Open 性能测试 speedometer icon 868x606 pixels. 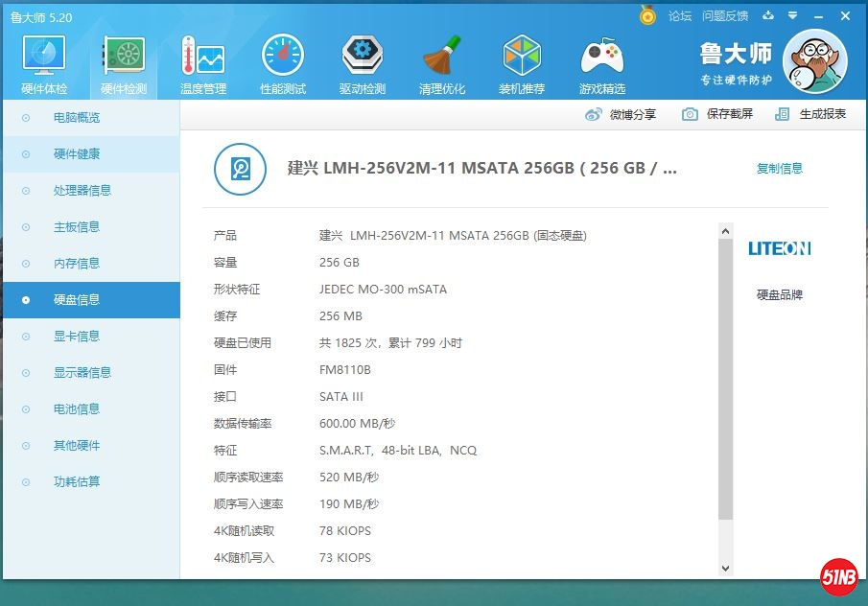[283, 58]
